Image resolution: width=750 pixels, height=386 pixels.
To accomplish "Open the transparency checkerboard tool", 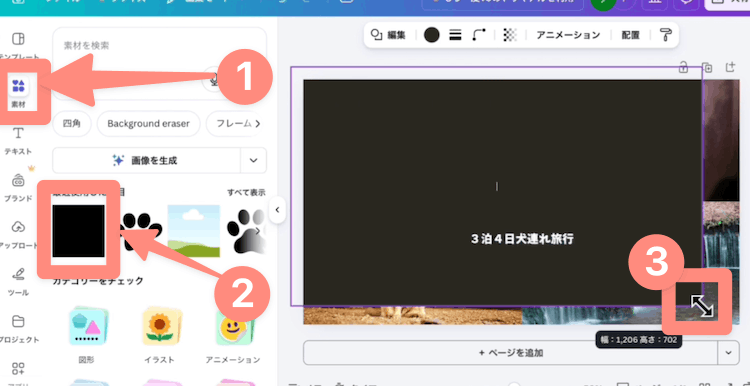I will click(510, 34).
